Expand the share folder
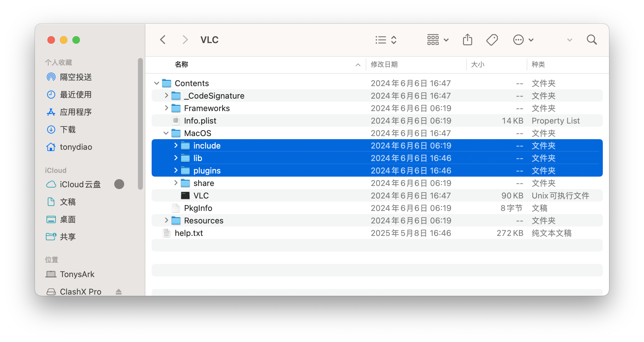Viewport: 644px width, 342px height. tap(176, 183)
